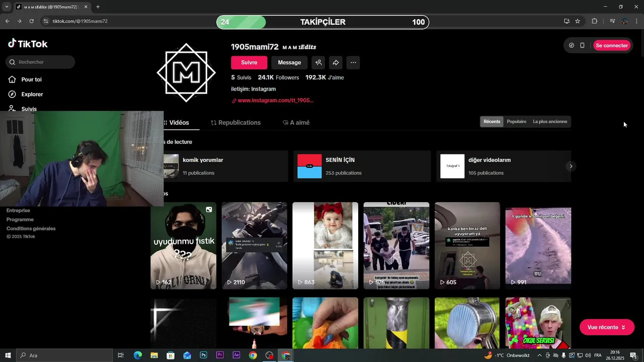This screenshot has height=362, width=644.
Task: Open the notification center icon
Action: pyautogui.click(x=633, y=355)
